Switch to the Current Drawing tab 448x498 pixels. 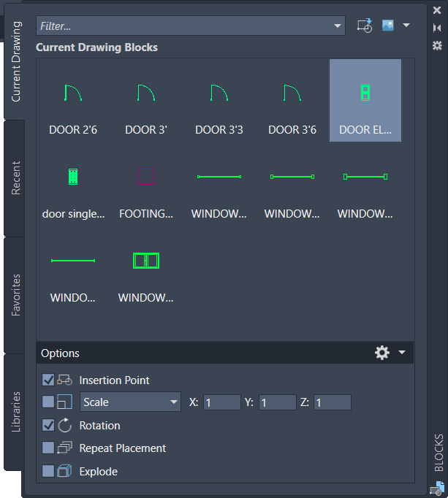tap(15, 61)
